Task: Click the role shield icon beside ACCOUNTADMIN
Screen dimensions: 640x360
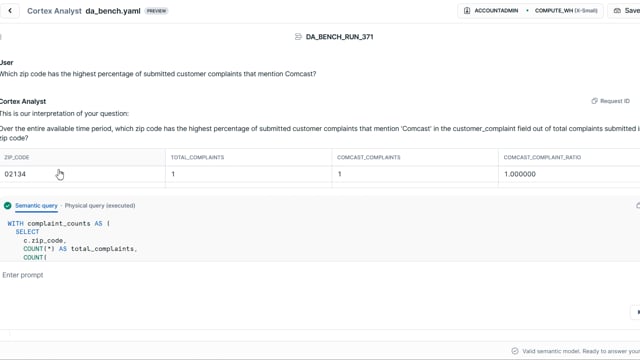Action: click(467, 11)
